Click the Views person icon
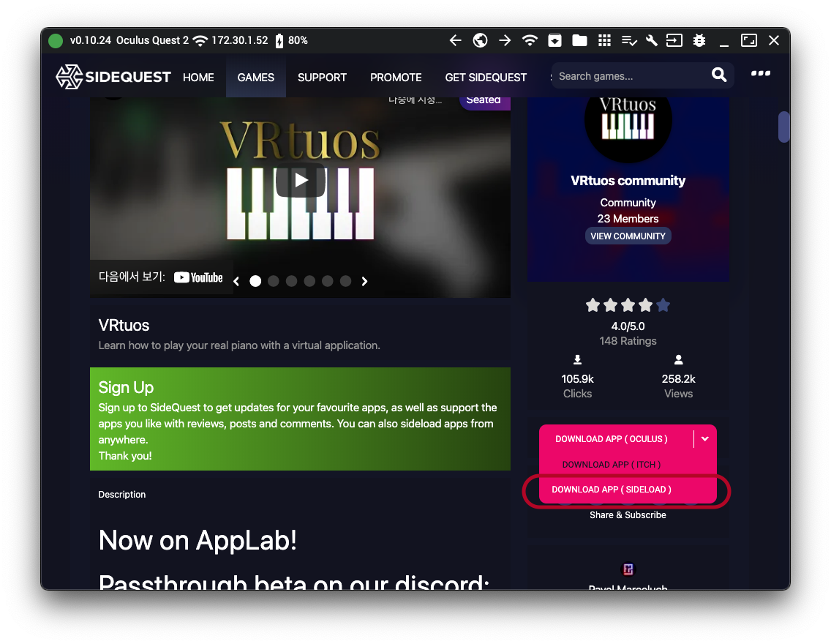The image size is (831, 644). 678,361
